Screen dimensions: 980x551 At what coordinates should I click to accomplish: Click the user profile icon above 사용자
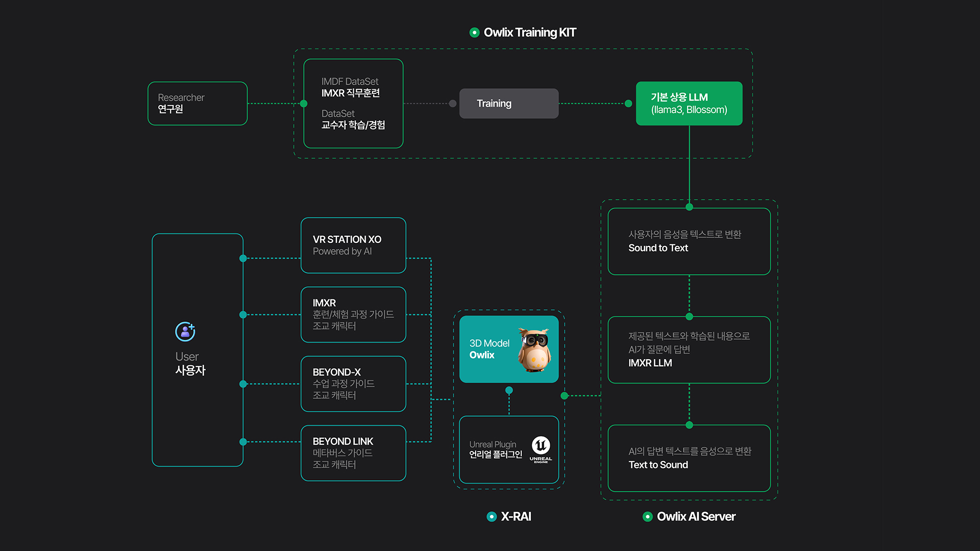(185, 332)
